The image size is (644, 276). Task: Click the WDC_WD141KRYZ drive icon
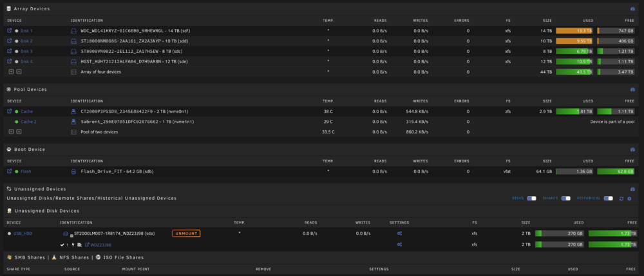click(x=74, y=31)
